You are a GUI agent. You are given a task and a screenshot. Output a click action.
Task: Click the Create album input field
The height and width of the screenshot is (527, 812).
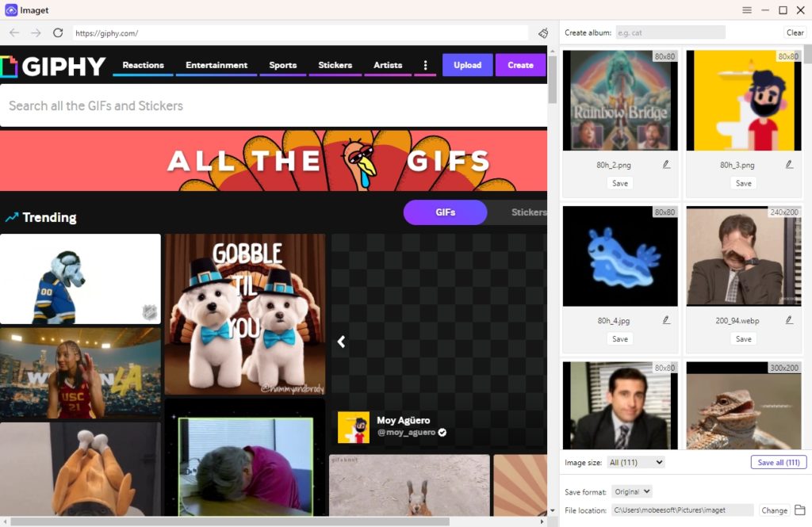670,32
